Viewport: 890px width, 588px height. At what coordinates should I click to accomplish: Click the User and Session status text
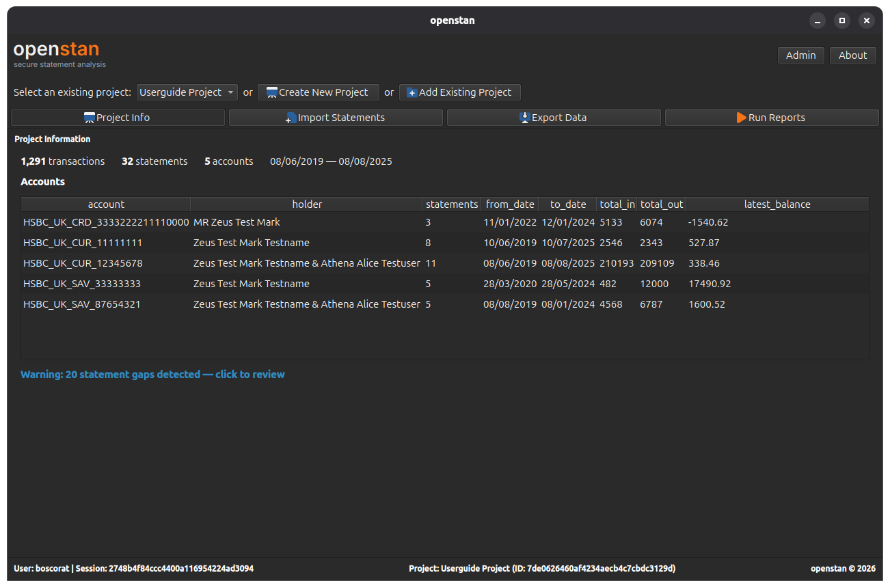(133, 568)
